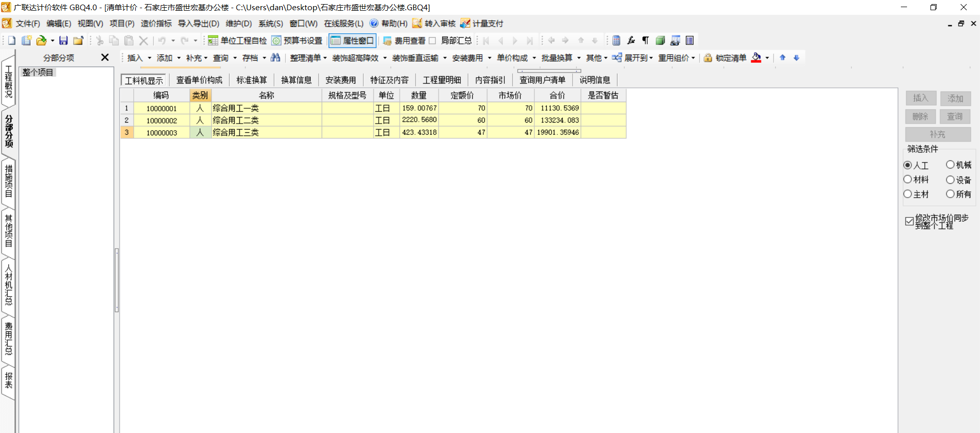
Task: Click the help question mark icon
Action: pos(374,23)
